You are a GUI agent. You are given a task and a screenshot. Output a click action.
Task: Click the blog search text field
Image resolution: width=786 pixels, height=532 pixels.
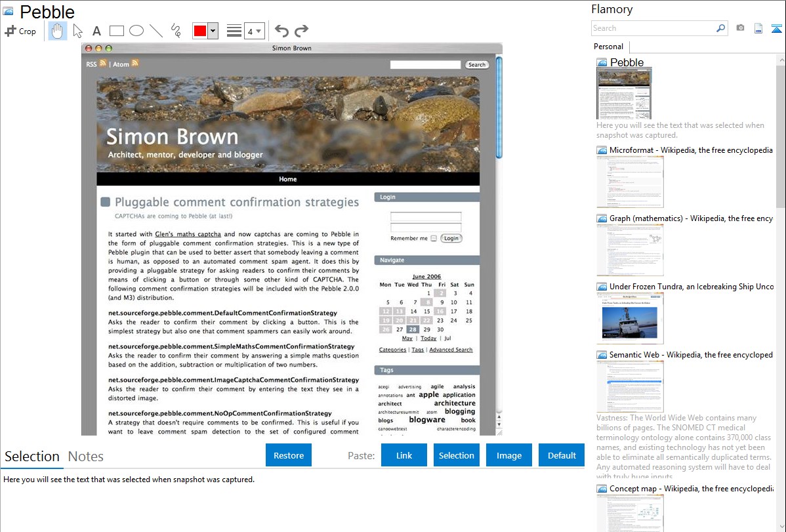(x=425, y=65)
